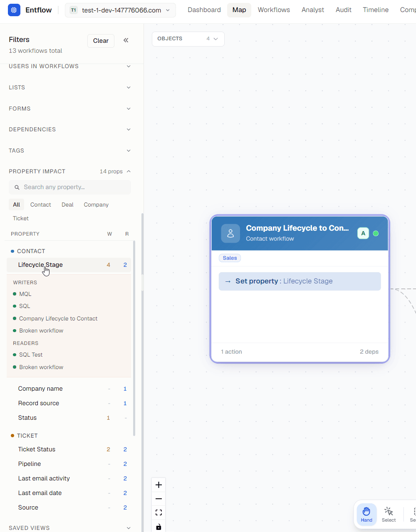Select the Lifecycle Stage property row
This screenshot has width=416, height=532.
(69, 265)
